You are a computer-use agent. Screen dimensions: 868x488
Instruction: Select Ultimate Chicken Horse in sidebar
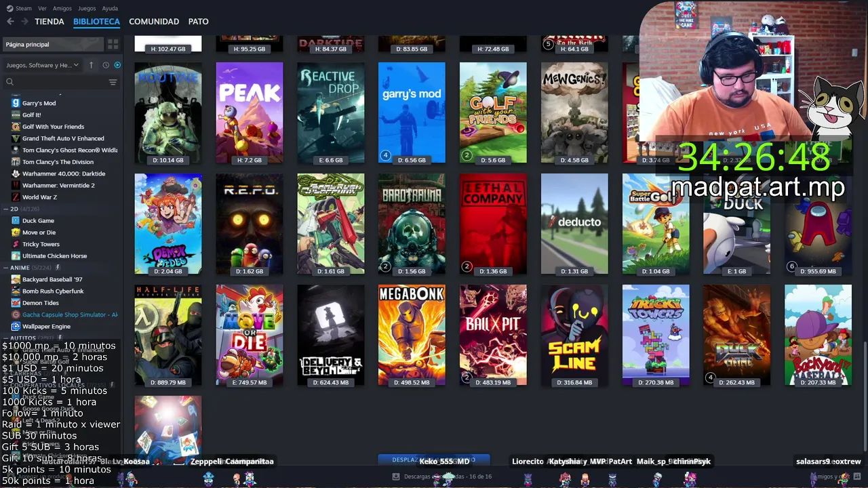coord(54,256)
